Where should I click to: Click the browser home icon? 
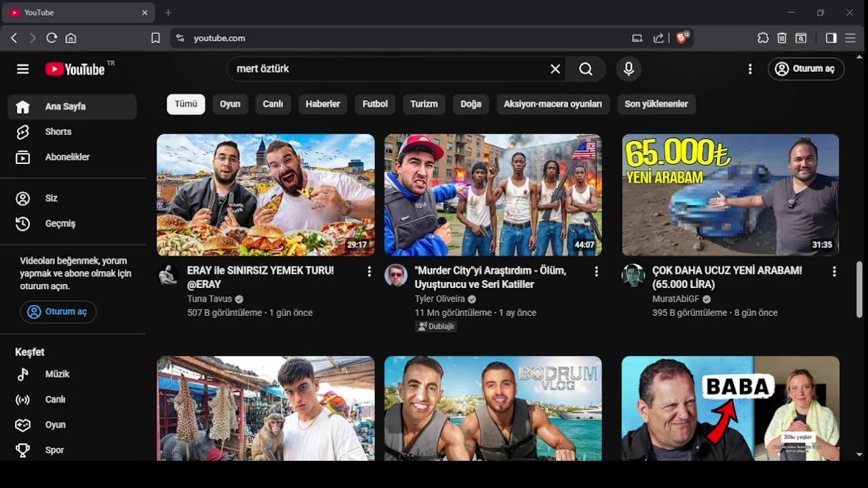click(71, 38)
